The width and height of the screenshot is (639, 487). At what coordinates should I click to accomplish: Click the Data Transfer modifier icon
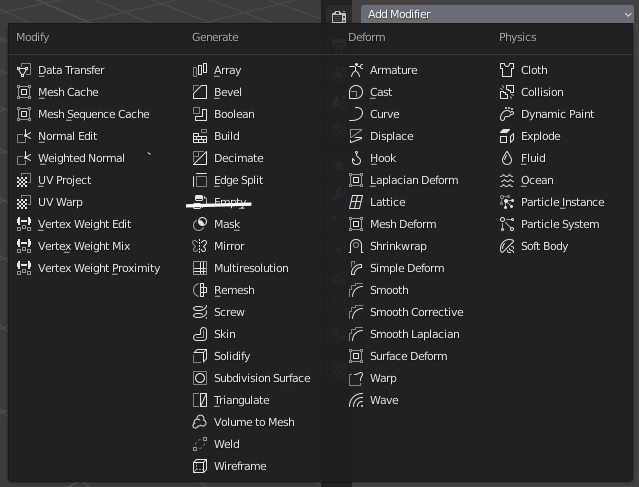(x=24, y=70)
